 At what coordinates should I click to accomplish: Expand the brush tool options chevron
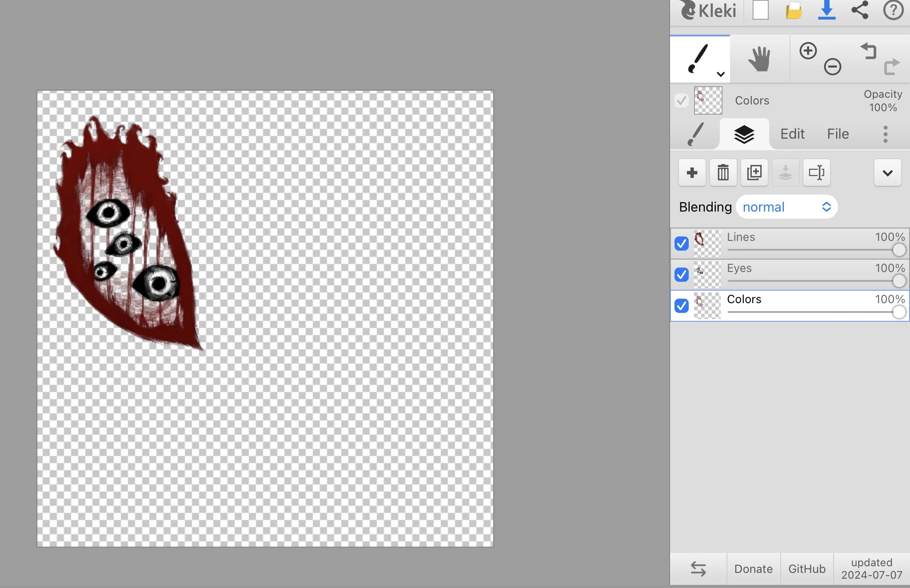click(x=720, y=74)
